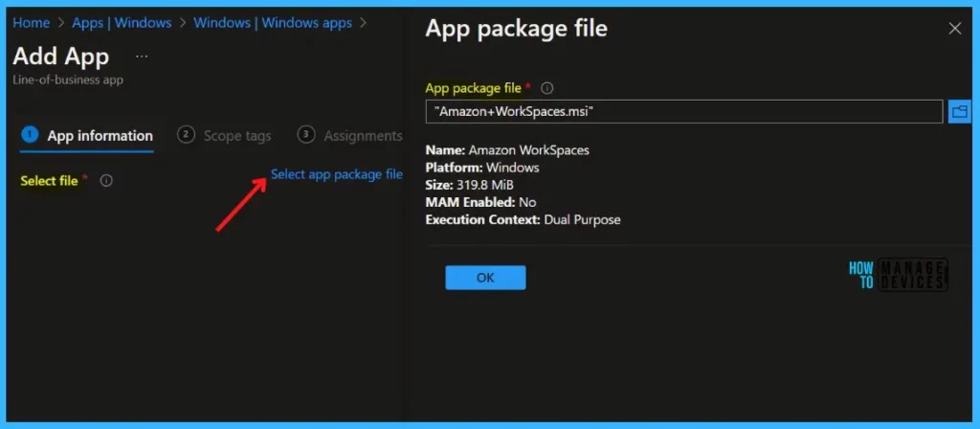
Task: Select the Platform: Windows text
Action: 482,168
